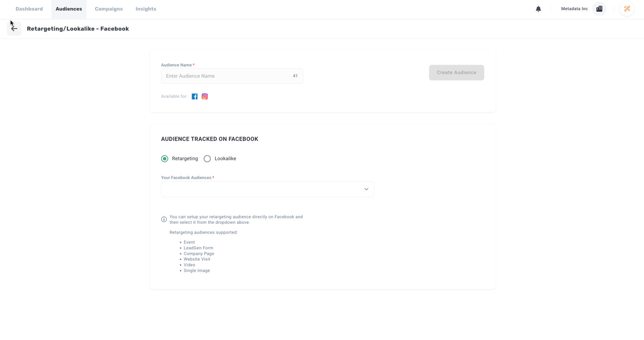This screenshot has height=340, width=644.
Task: Switch to the Dashboard tab
Action: click(x=29, y=9)
